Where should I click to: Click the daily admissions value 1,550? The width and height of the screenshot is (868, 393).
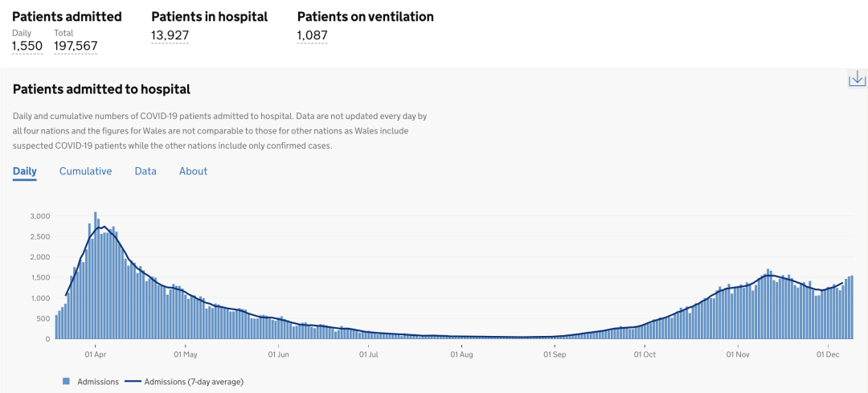(27, 47)
